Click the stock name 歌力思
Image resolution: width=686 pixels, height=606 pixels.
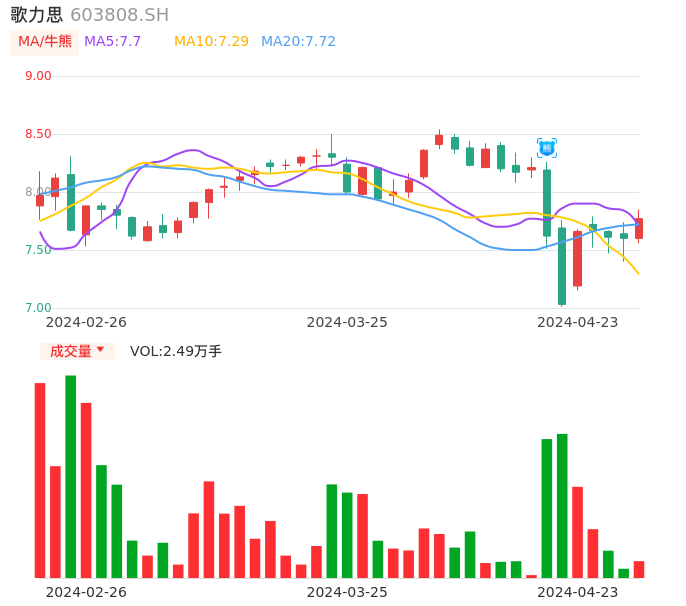[x=37, y=15]
